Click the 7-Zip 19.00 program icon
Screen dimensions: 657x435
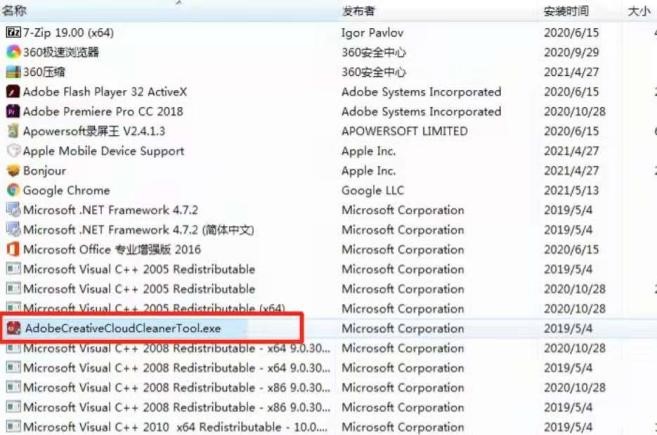[x=13, y=32]
